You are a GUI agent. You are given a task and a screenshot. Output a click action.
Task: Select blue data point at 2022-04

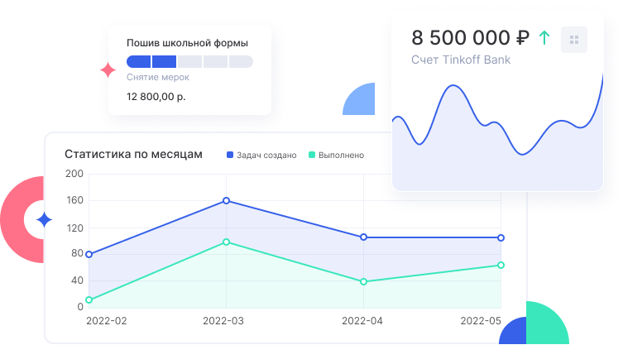pos(363,237)
